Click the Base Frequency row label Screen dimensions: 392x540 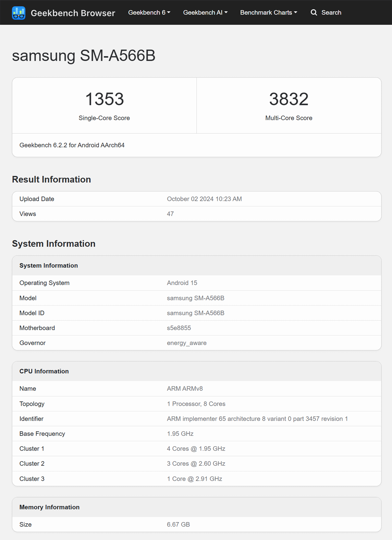(x=42, y=434)
